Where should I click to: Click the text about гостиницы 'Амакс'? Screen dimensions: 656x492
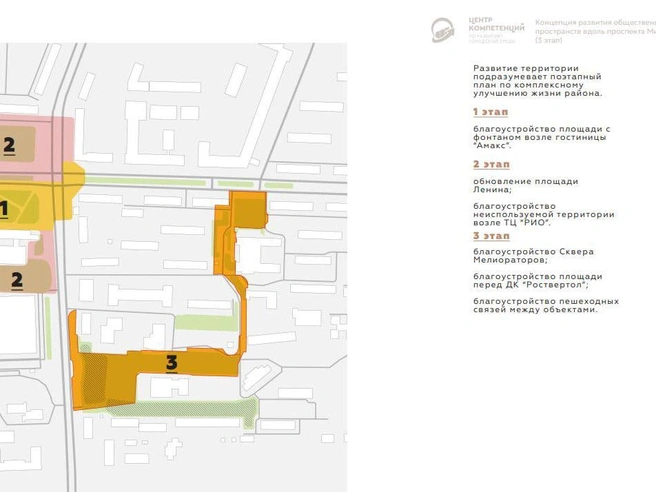[x=542, y=137]
